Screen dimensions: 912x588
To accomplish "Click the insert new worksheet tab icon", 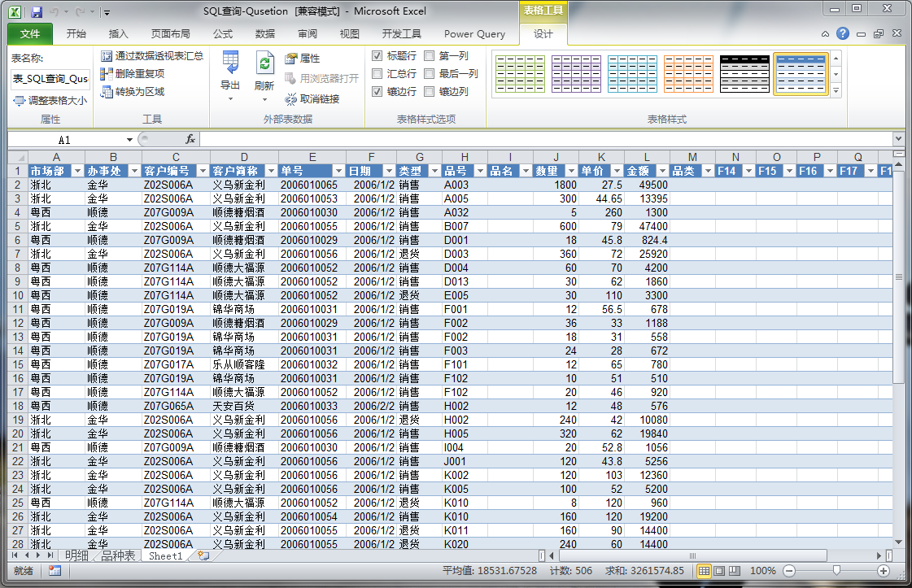I will (x=203, y=555).
